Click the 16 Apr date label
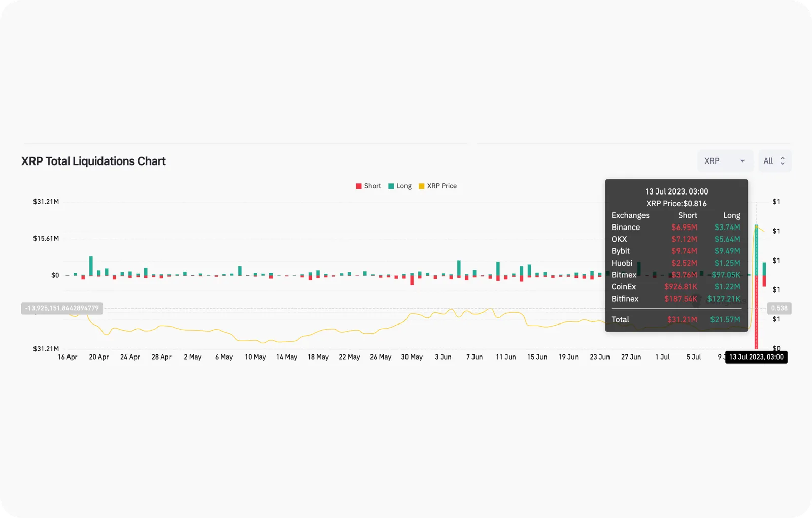Viewport: 812px width, 518px height. [x=67, y=357]
